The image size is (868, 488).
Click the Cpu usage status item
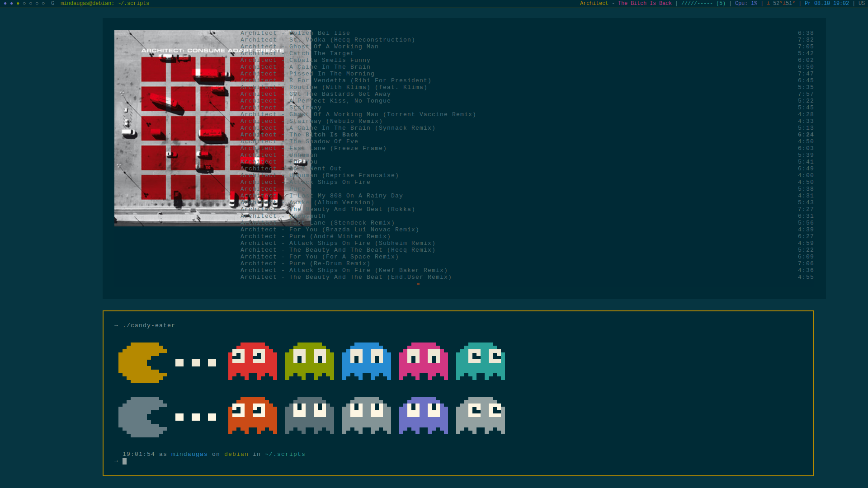pos(746,4)
